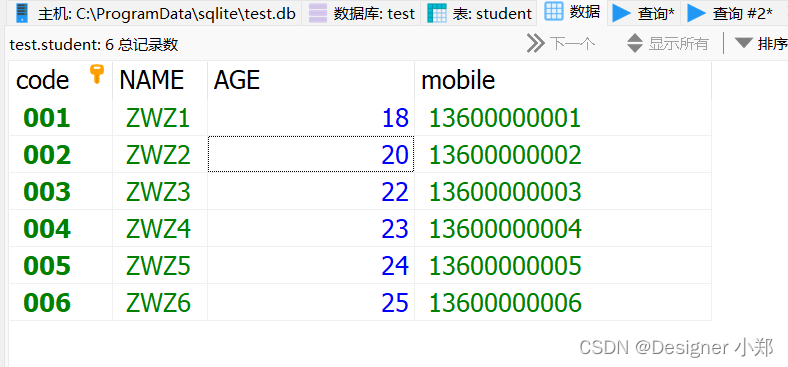Select code cell 002
788x367 pixels.
point(61,154)
